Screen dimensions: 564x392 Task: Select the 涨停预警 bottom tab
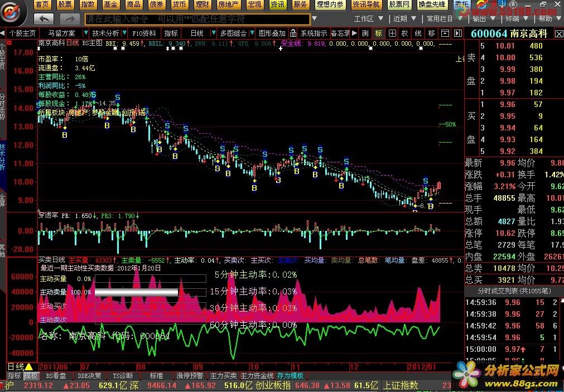(190, 375)
